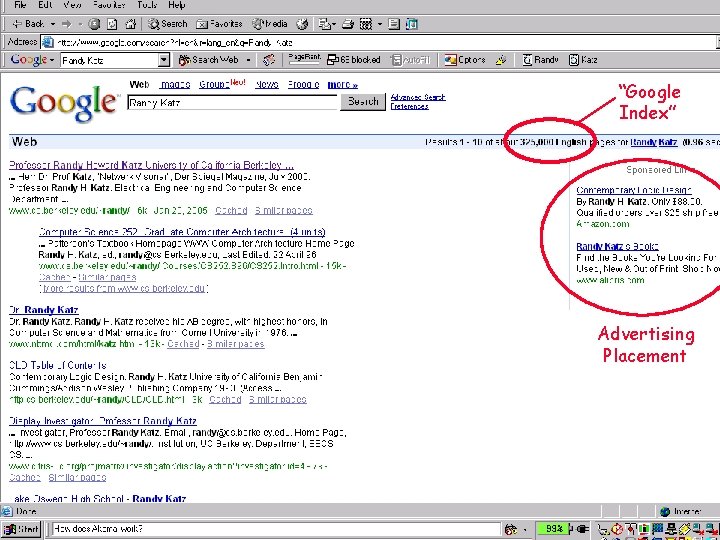The width and height of the screenshot is (720, 540).
Task: Go to Home page icon
Action: tap(131, 24)
